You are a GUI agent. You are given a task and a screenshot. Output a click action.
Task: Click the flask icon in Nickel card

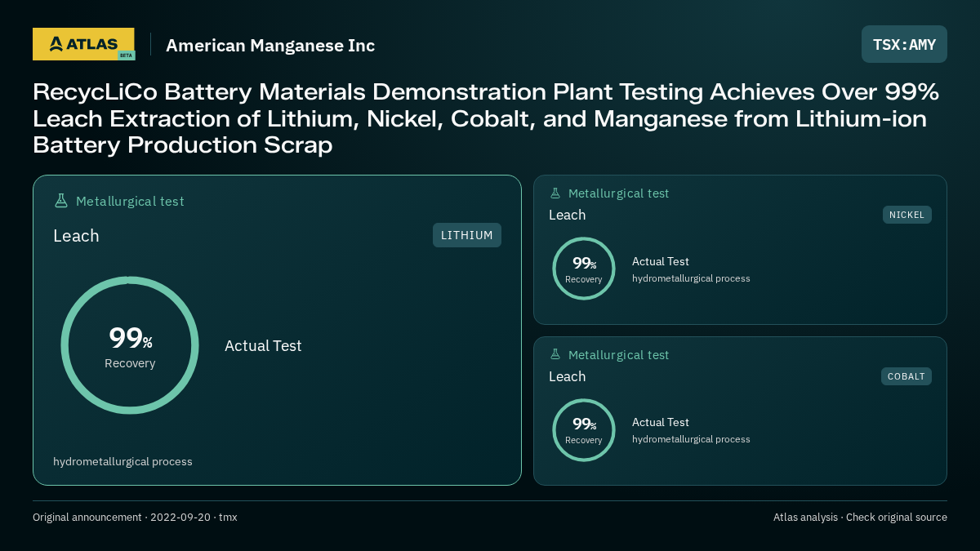pyautogui.click(x=555, y=193)
